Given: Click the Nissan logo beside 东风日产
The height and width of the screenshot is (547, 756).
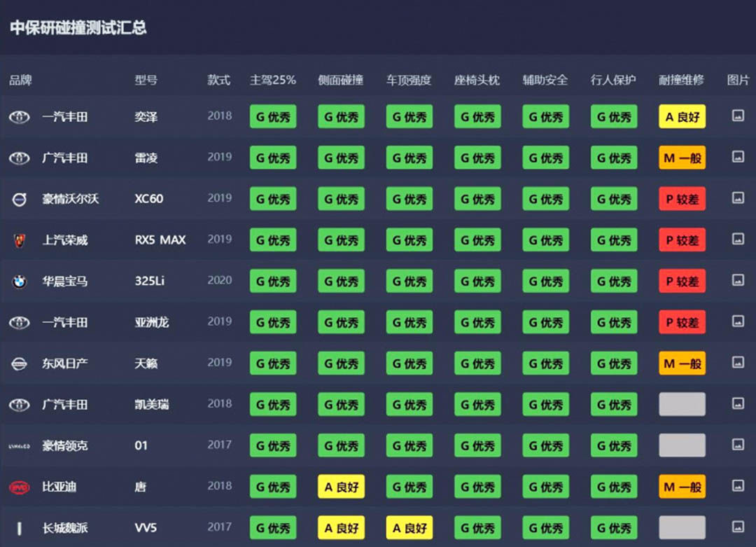Looking at the screenshot, I should click(19, 363).
